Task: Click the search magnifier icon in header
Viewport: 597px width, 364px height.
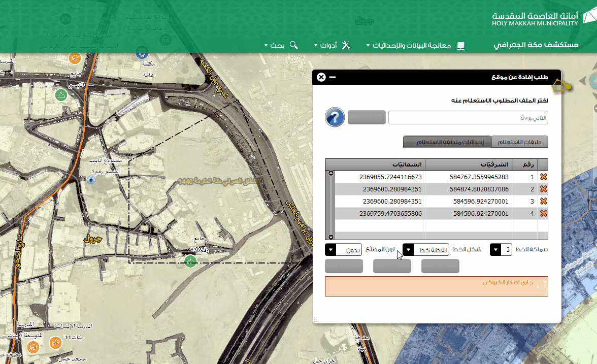Action: (x=293, y=45)
